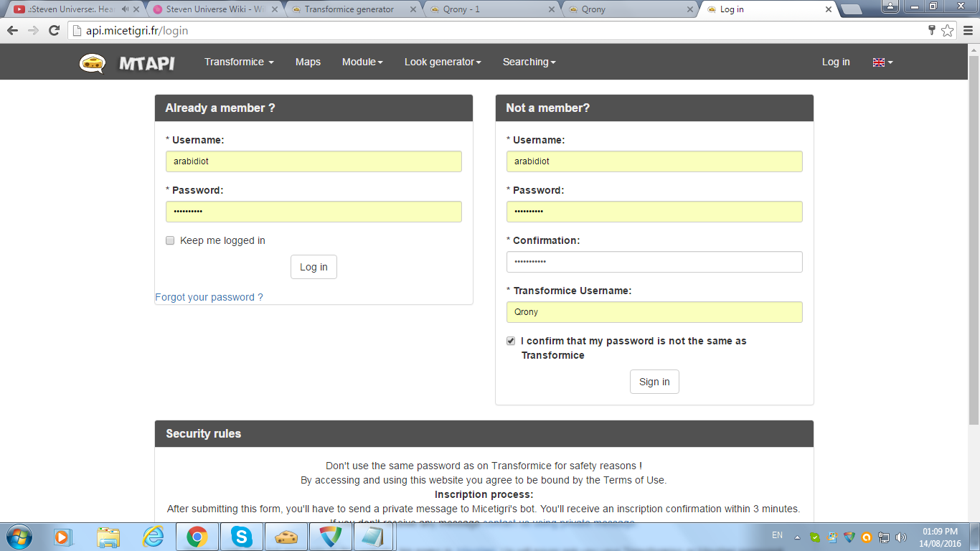Image resolution: width=980 pixels, height=551 pixels.
Task: Show hidden system tray icons
Action: (x=797, y=537)
